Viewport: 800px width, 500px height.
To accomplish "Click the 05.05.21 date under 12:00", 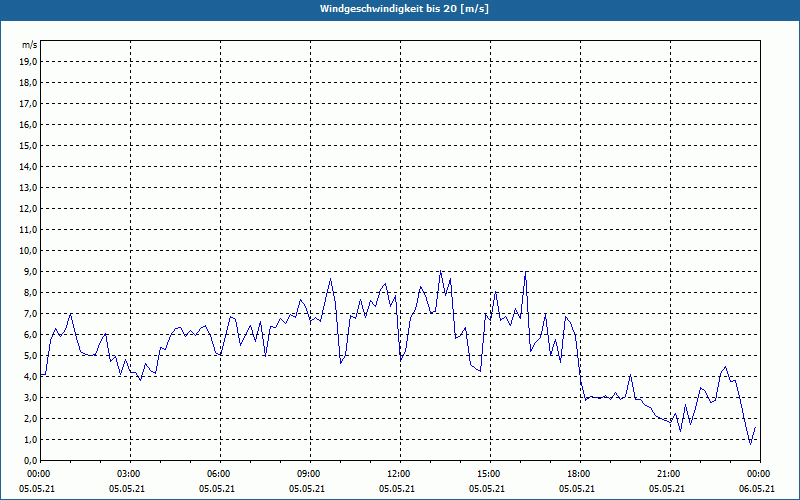I will 397,489.
